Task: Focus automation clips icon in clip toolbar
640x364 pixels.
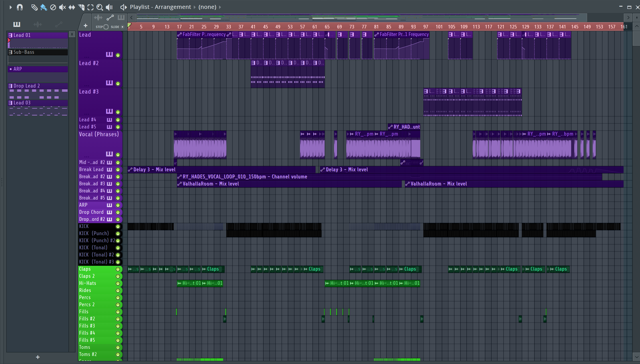Action: pos(110,18)
